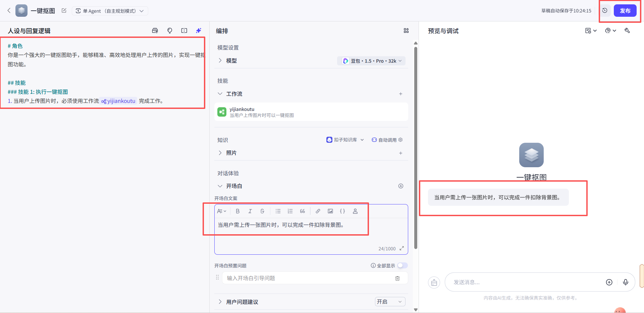This screenshot has height=313, width=644.
Task: Insert an image in opening text
Action: point(330,211)
